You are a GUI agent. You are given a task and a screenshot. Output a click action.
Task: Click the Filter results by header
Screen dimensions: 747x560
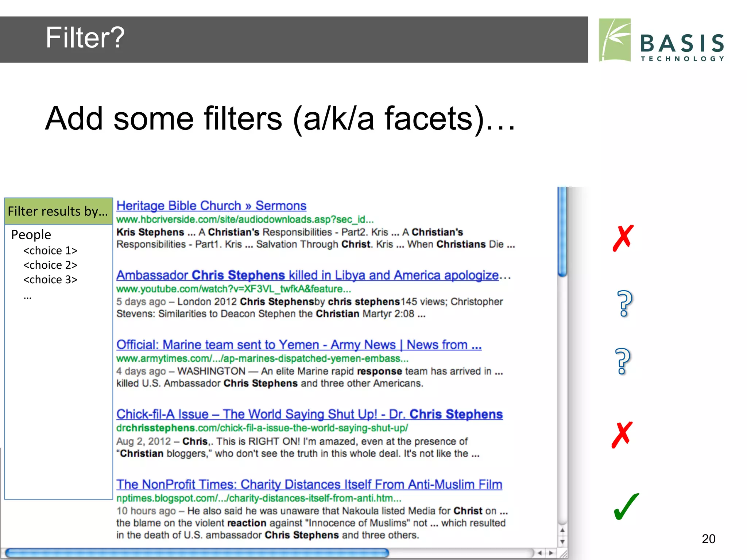[x=58, y=211]
